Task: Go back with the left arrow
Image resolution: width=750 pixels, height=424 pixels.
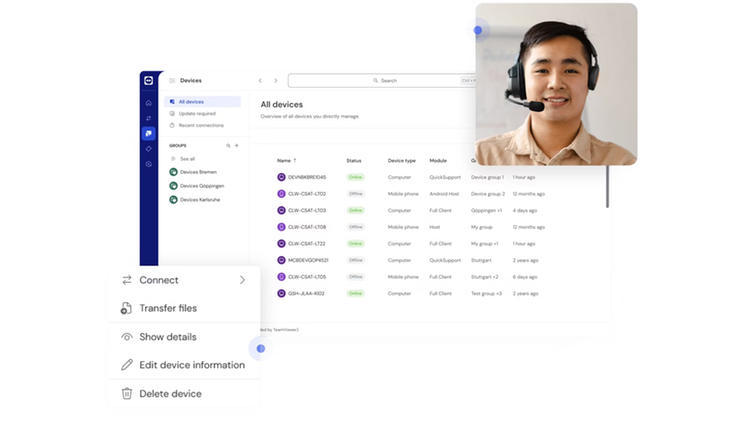Action: (260, 80)
